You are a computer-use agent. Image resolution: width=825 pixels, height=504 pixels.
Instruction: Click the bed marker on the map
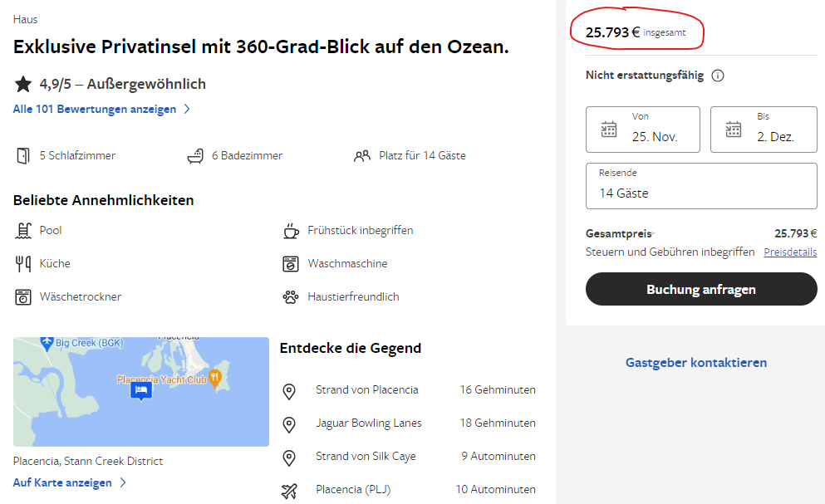click(141, 389)
